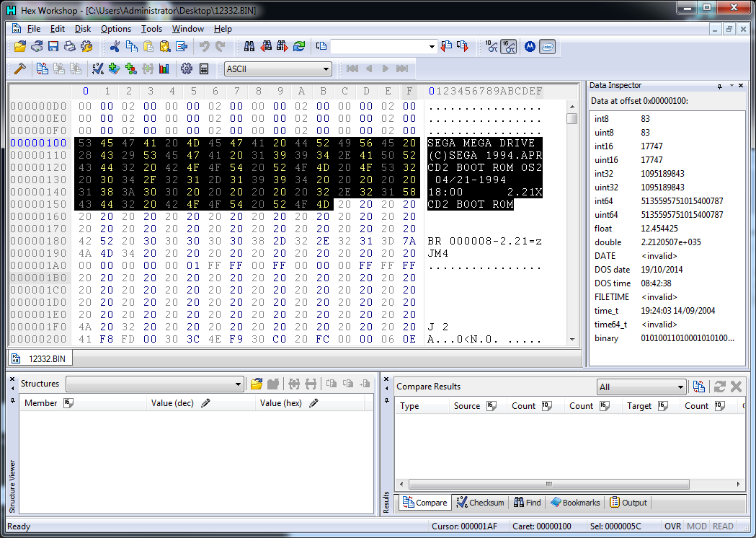Open Preferences with the wrench-gear icon
Image resolution: width=756 pixels, height=538 pixels.
click(86, 46)
